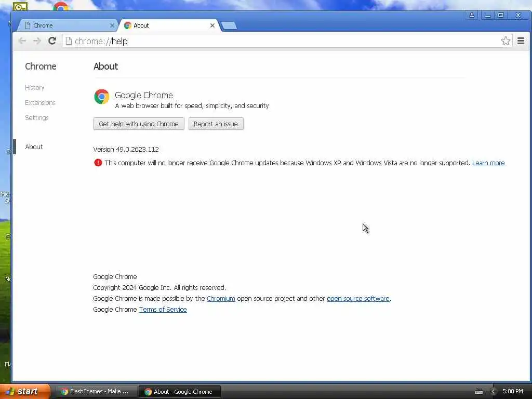Click the 5:00 PM clock
Viewport: 532px width, 399px height.
coord(513,391)
